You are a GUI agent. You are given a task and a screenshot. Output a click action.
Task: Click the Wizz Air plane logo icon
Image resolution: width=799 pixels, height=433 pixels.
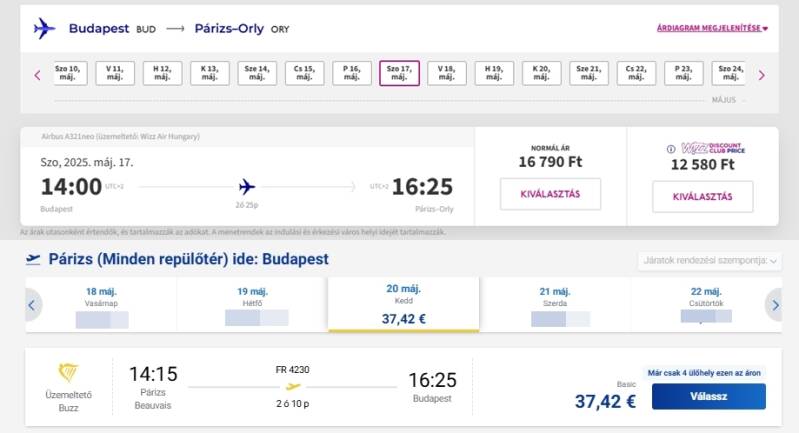click(x=44, y=29)
